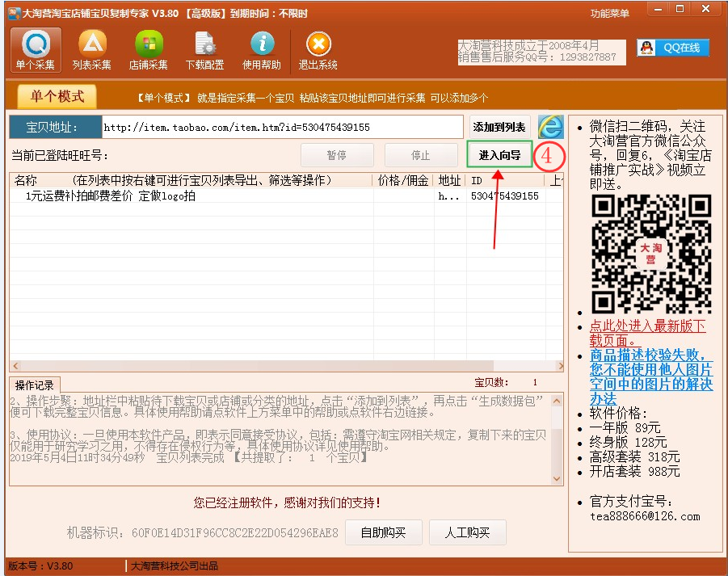728x576 pixels.
Task: Open 点此处进入最新版下载页面 link
Action: (648, 333)
